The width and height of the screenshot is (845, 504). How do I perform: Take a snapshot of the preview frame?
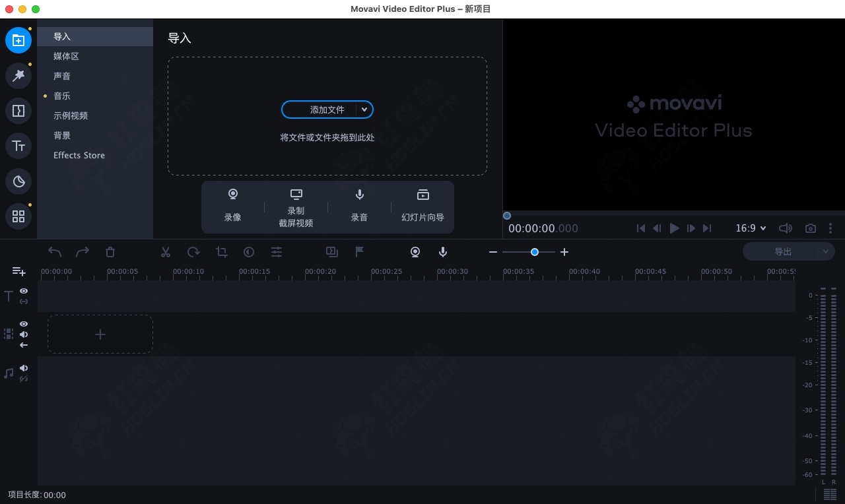click(x=811, y=228)
